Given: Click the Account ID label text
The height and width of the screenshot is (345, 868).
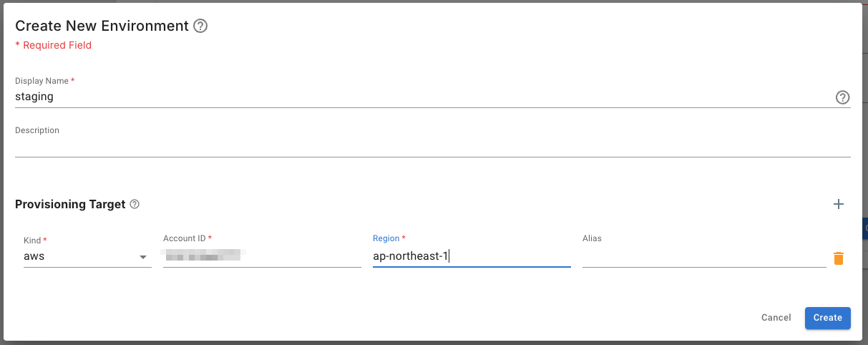Looking at the screenshot, I should [185, 238].
